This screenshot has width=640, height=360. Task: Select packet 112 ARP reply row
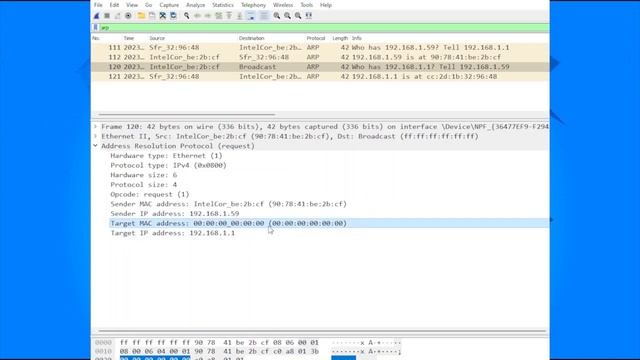pos(320,58)
